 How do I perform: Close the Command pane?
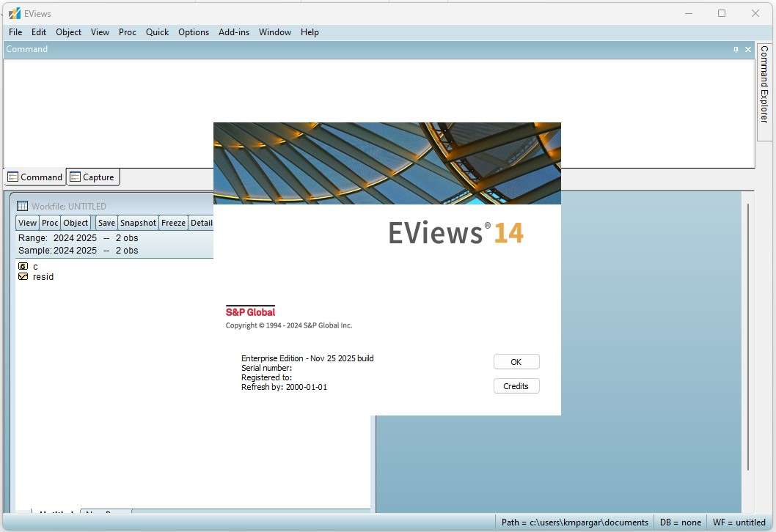748,49
